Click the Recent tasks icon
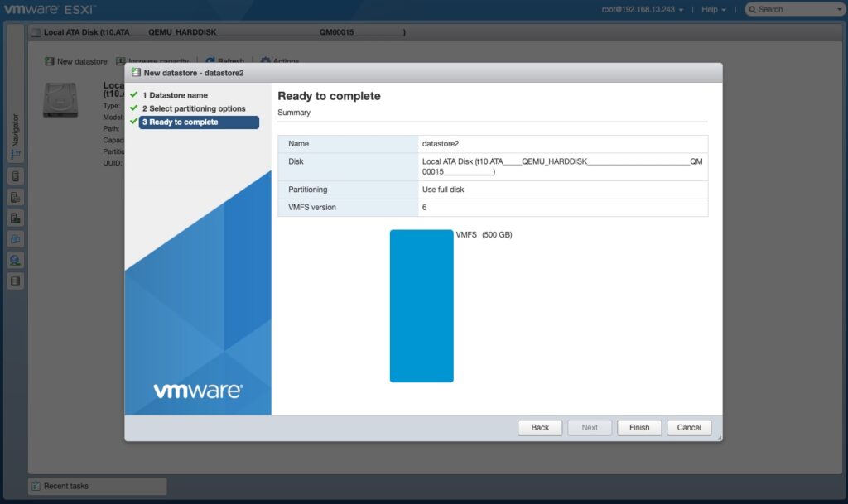Image resolution: width=848 pixels, height=504 pixels. tap(36, 486)
